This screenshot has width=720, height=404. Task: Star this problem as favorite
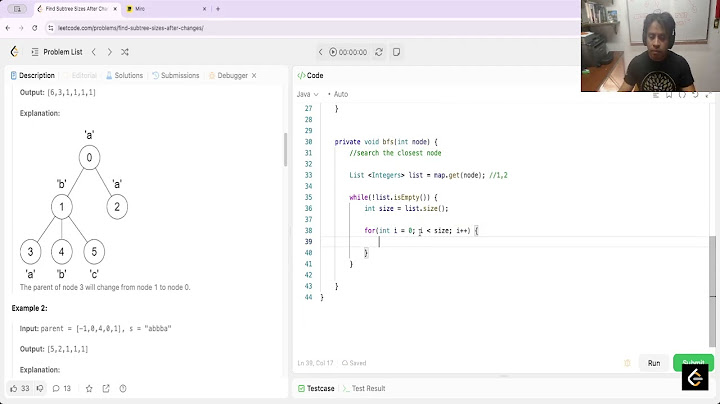click(x=89, y=388)
